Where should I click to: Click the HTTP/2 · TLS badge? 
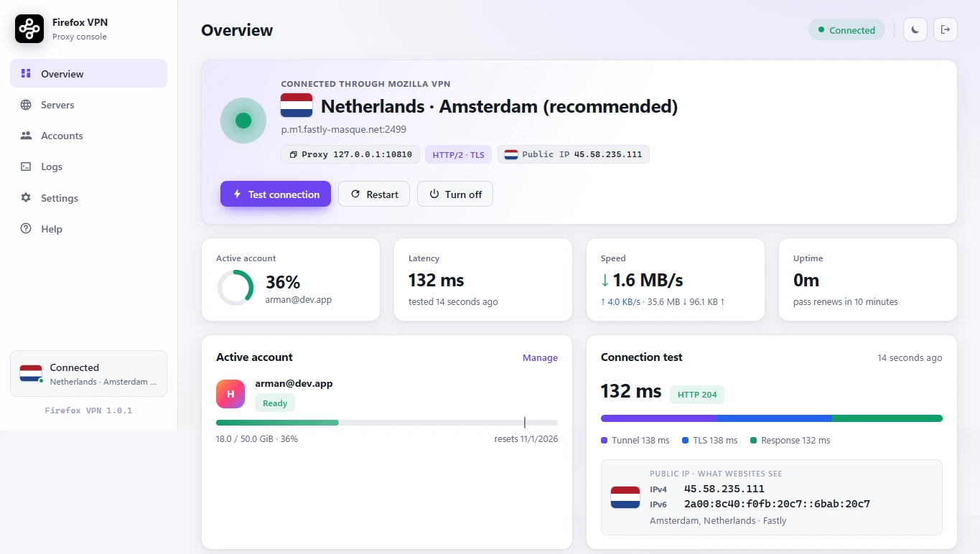coord(458,154)
